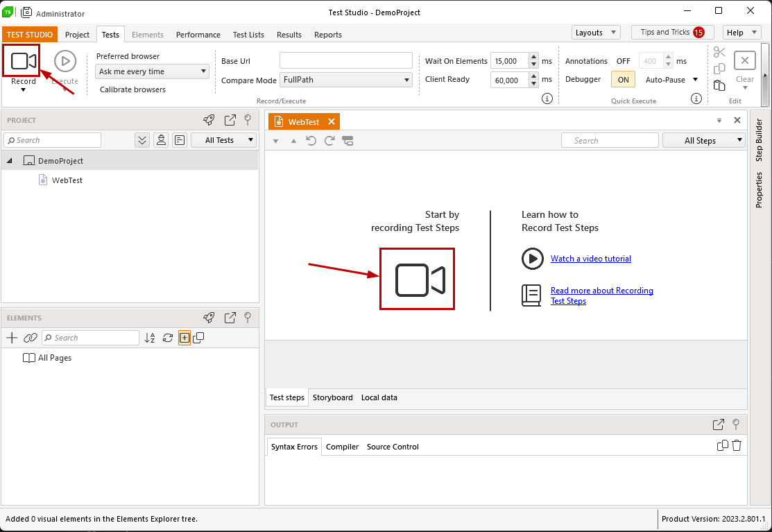Screen dimensions: 772x532
Task: Open the Project ribbon tab
Action: click(x=77, y=35)
